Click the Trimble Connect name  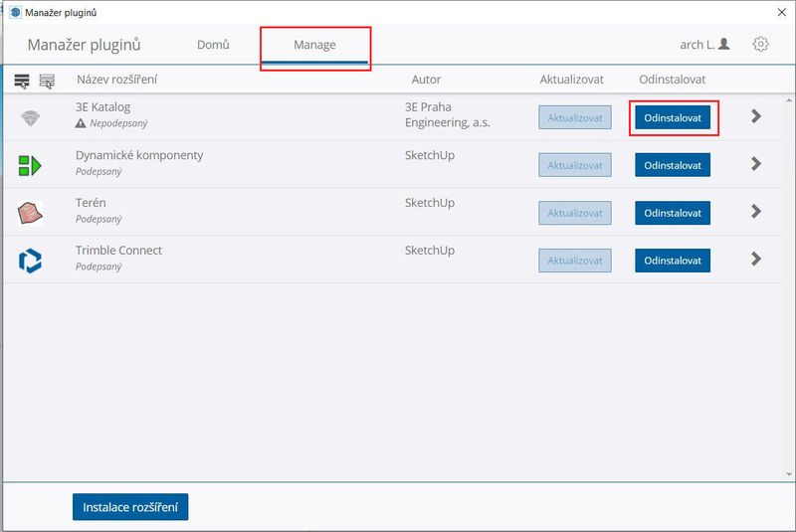(x=118, y=250)
